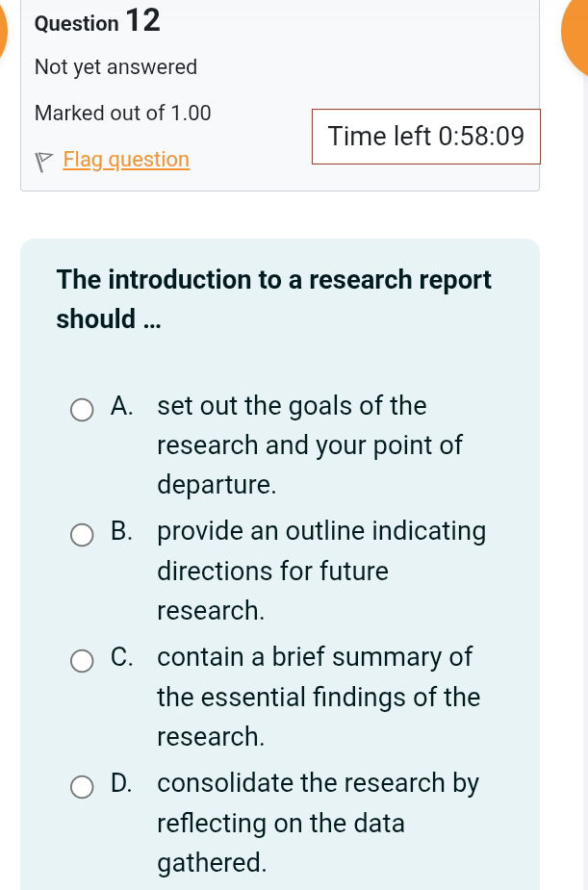Flag question 12 for review

(125, 159)
